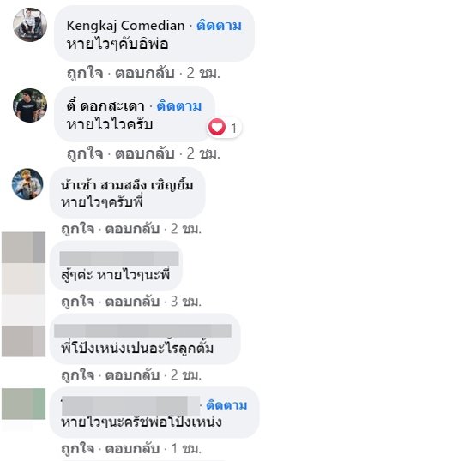The height and width of the screenshot is (461, 476).
Task: Follow the last commenter via ติดตาม
Action: (226, 405)
